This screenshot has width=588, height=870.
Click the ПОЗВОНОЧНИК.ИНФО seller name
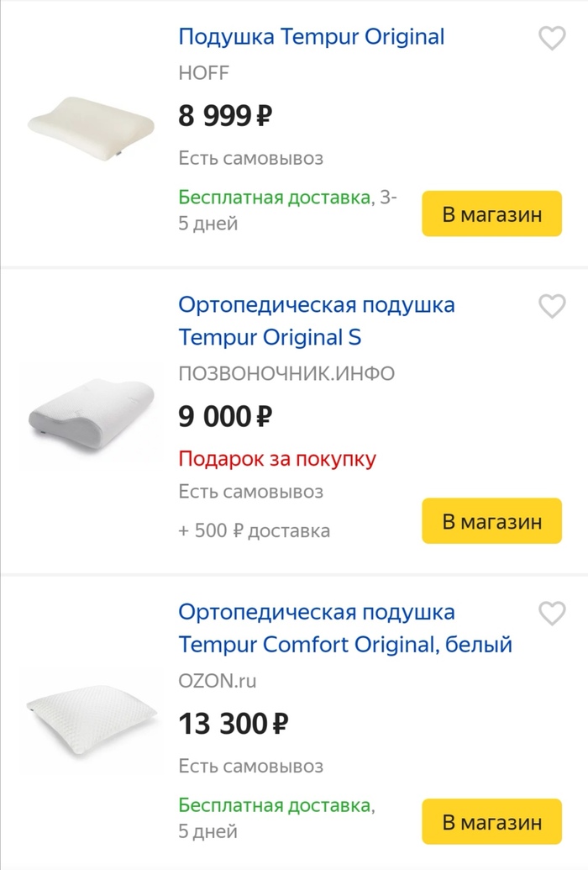coord(286,373)
